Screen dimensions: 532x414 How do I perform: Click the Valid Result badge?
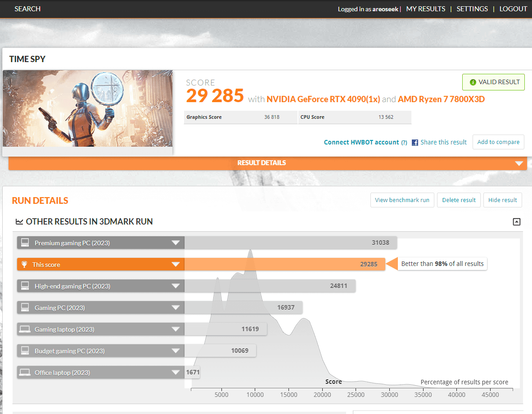click(493, 82)
